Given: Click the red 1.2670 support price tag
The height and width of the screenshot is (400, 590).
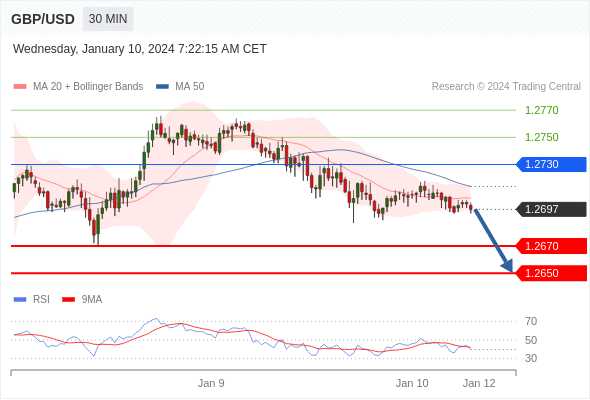Looking at the screenshot, I should tap(551, 246).
